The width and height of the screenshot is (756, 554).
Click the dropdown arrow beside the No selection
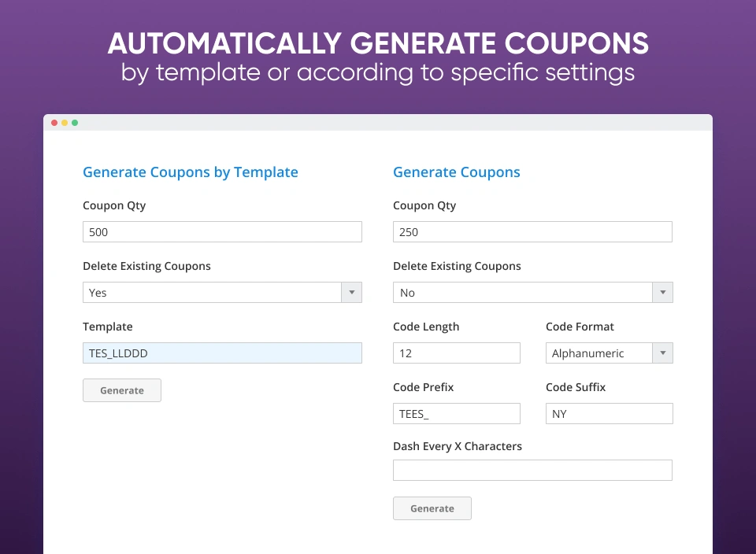(x=662, y=292)
